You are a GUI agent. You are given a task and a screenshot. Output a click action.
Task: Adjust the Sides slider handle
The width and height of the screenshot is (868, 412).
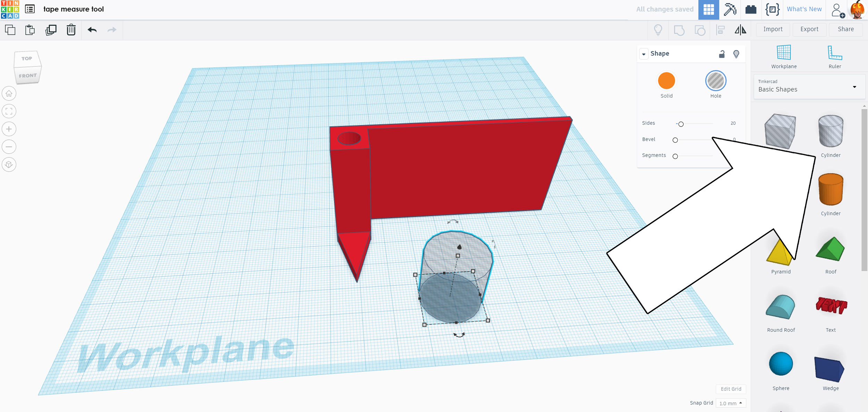(681, 124)
